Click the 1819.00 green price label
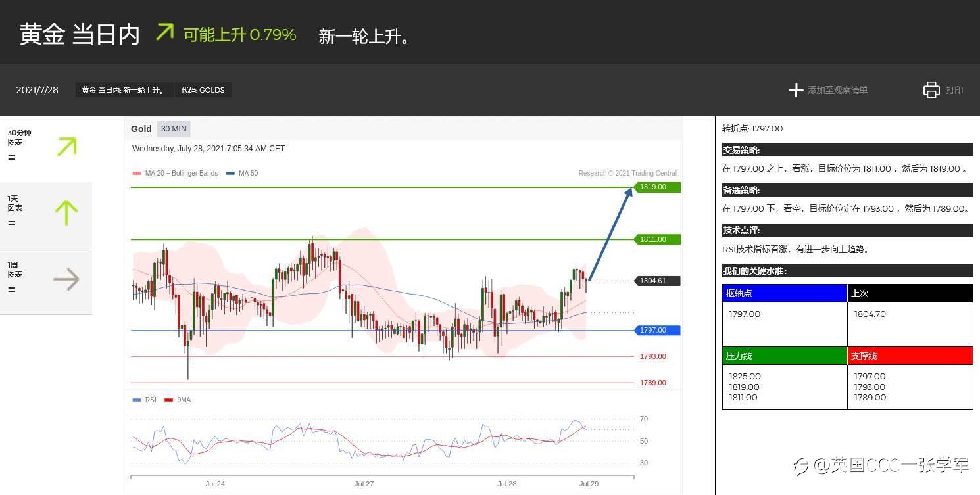 coord(657,187)
